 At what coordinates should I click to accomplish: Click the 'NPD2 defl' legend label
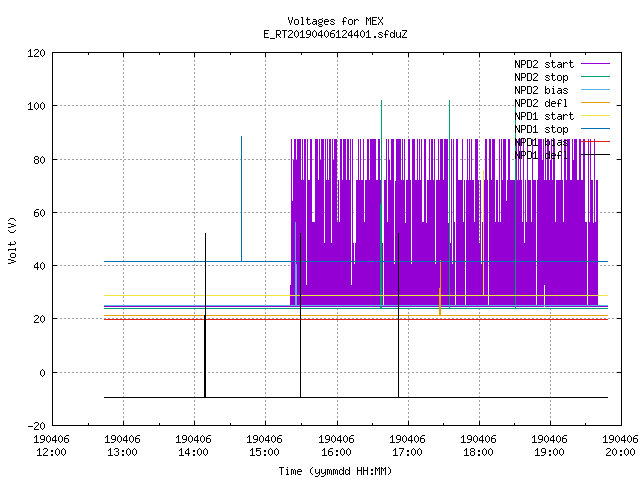click(541, 103)
